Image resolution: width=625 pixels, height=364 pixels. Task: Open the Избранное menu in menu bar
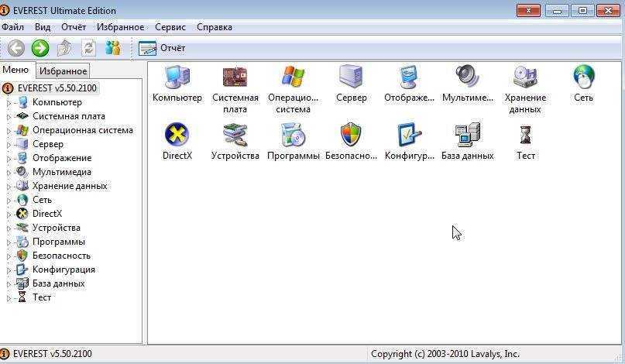tap(120, 27)
